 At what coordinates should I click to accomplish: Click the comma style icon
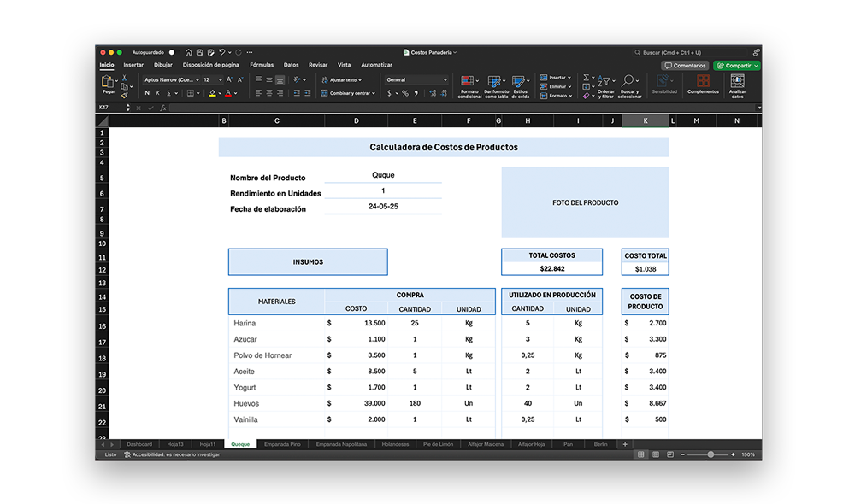click(x=416, y=93)
